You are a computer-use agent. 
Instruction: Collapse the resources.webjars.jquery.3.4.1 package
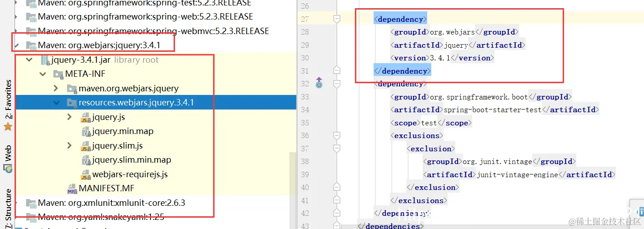point(56,103)
